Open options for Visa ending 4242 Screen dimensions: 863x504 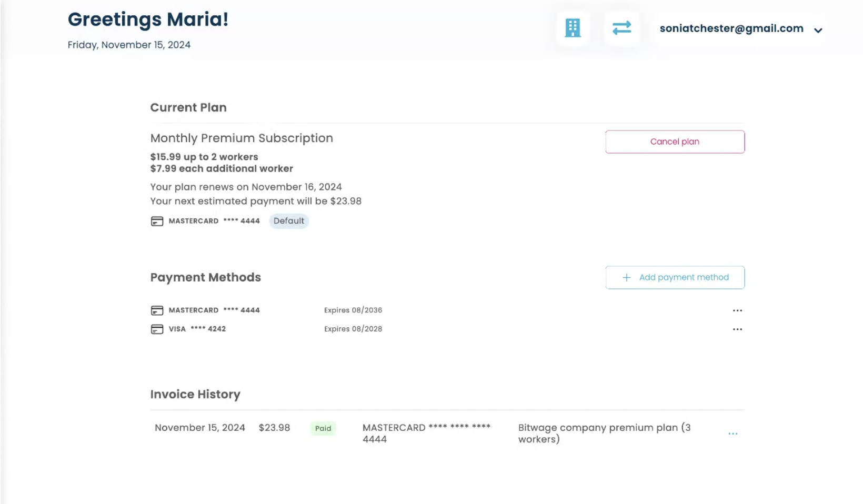tap(737, 329)
